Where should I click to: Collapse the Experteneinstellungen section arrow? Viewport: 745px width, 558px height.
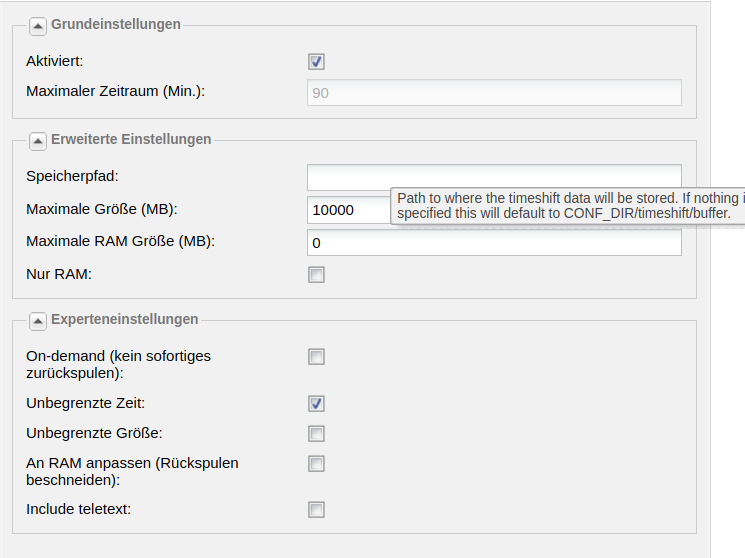(38, 321)
